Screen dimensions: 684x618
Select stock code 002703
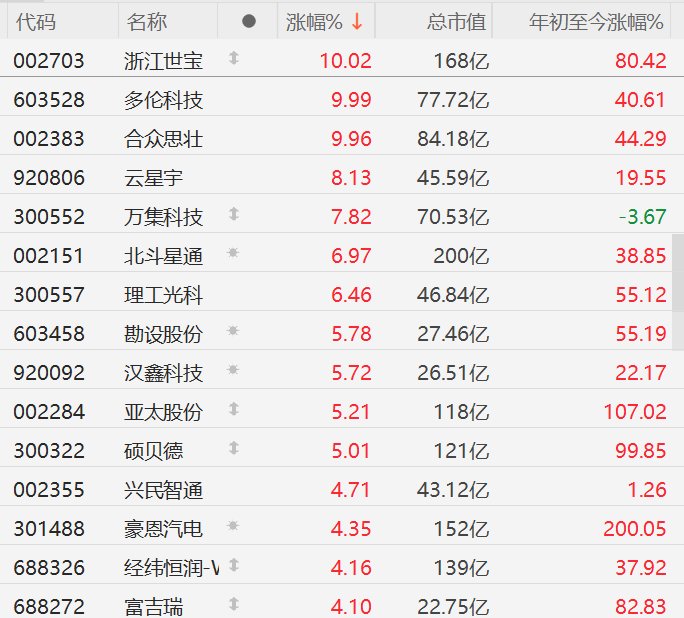[x=49, y=61]
